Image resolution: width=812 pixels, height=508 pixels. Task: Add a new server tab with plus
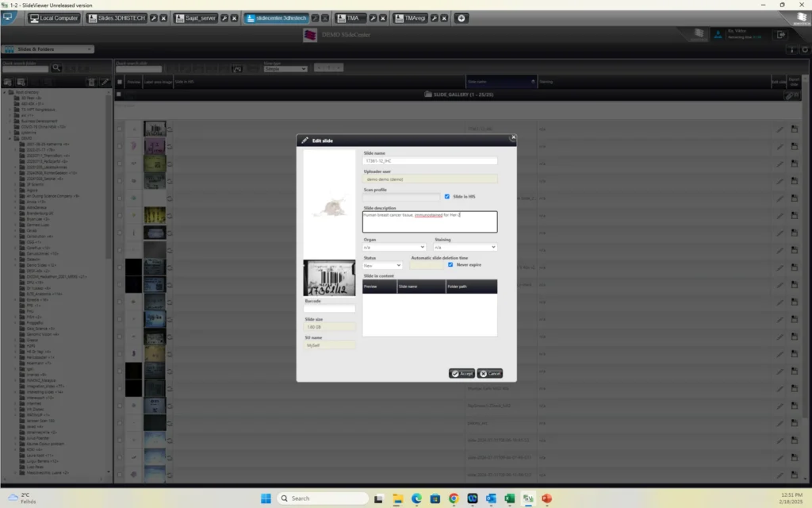[461, 18]
